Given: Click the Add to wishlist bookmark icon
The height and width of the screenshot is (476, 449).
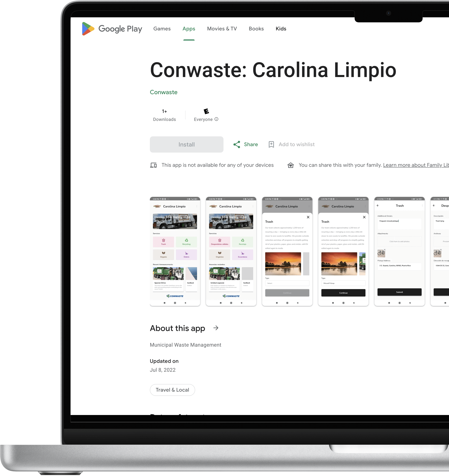Looking at the screenshot, I should coord(271,144).
